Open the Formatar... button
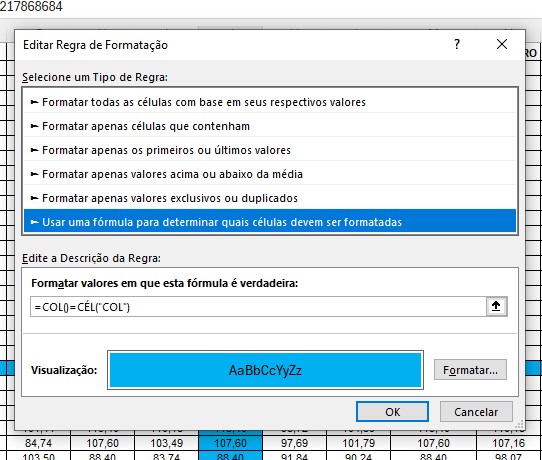The image size is (542, 460). pos(470,370)
